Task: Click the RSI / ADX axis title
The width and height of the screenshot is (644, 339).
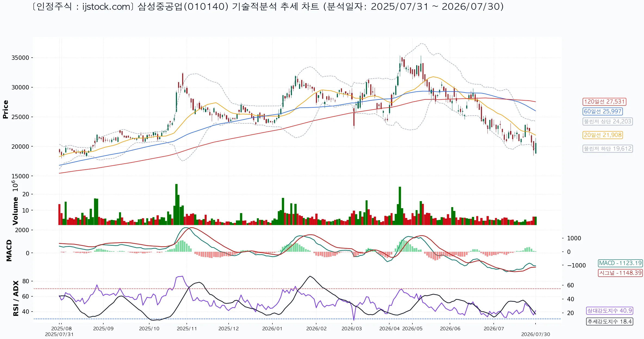Action: tap(16, 298)
